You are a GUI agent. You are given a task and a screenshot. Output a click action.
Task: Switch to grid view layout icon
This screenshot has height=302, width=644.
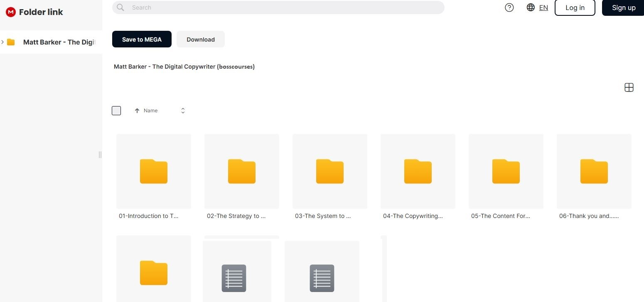click(x=629, y=87)
